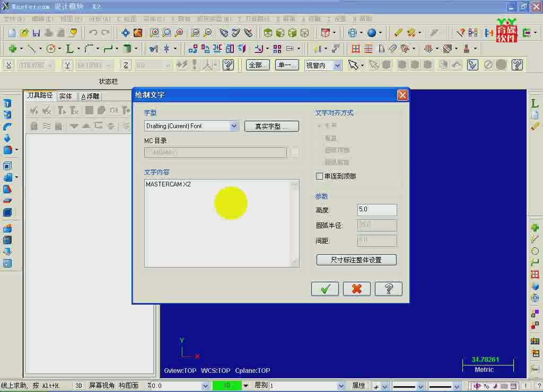Toggle the 3D mode in the status bar
Image resolution: width=543 pixels, height=392 pixels.
[78, 386]
